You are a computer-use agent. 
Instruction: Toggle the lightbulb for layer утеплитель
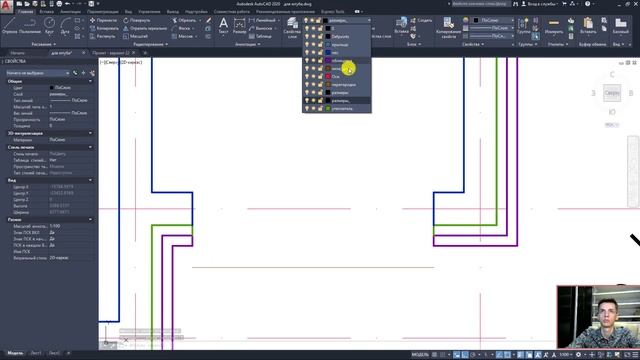pyautogui.click(x=307, y=109)
